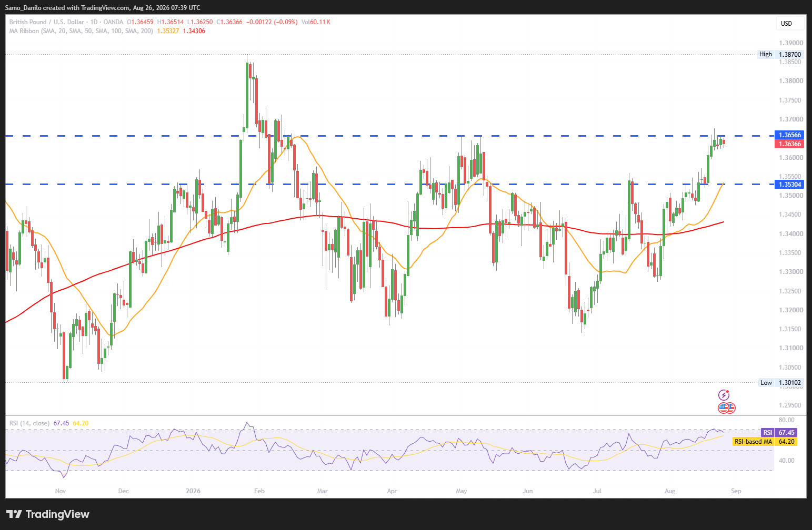Image resolution: width=812 pixels, height=530 pixels.
Task: Click the orange MA value 1.35327
Action: coord(168,31)
